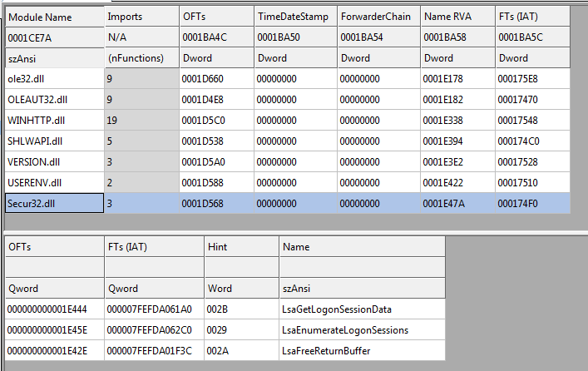
Task: Click the Imports column header
Action: click(x=141, y=17)
